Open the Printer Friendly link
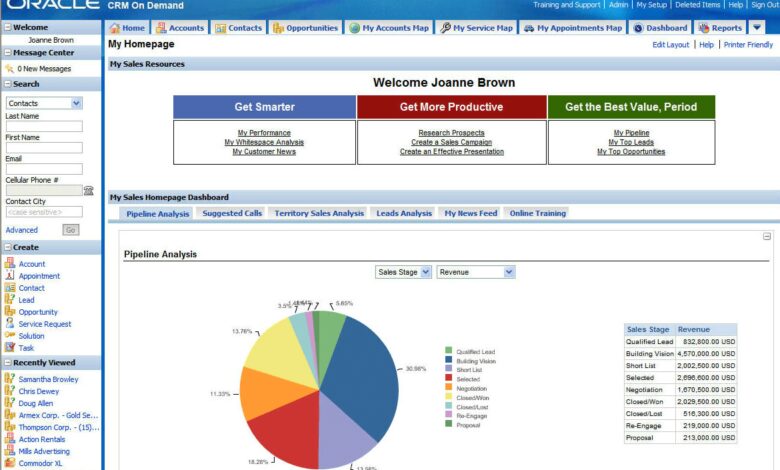The height and width of the screenshot is (470, 780). 748,45
